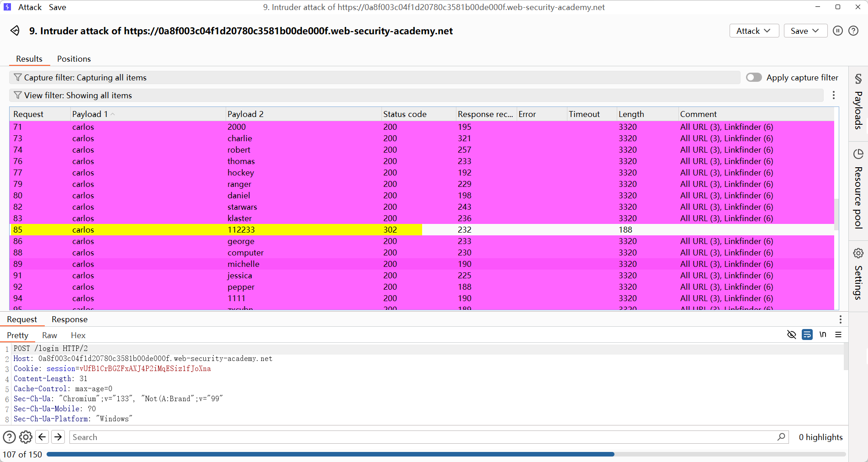The height and width of the screenshot is (462, 868).
Task: Open the Payloads side panel
Action: pos(858,103)
